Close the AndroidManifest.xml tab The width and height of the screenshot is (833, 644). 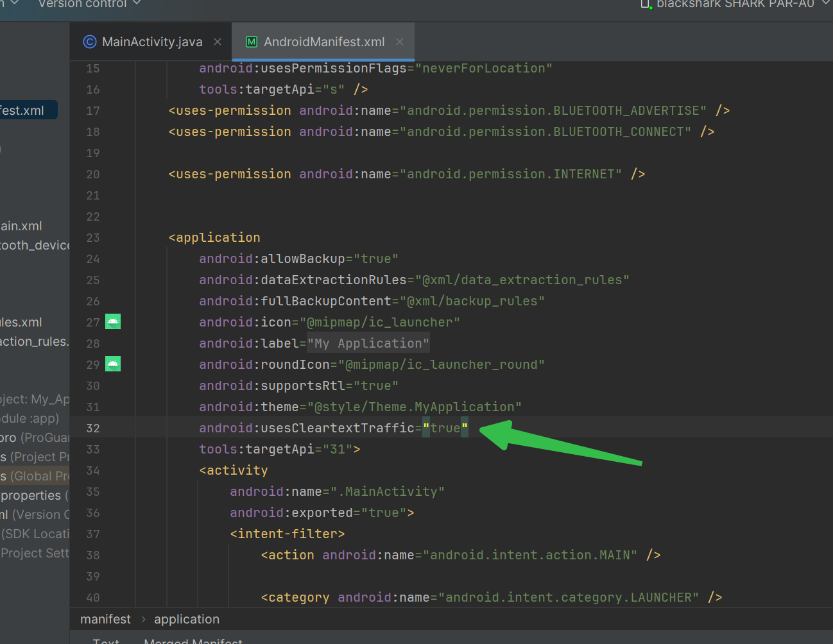click(x=400, y=42)
